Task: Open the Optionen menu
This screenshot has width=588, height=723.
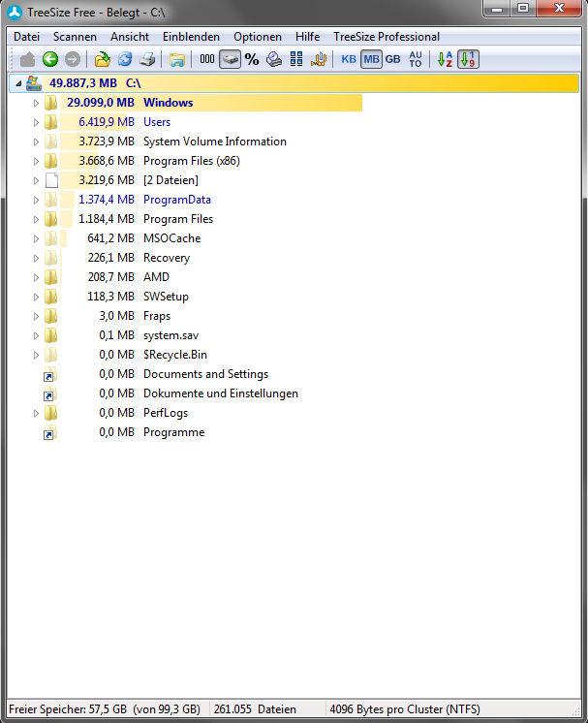Action: pyautogui.click(x=257, y=37)
